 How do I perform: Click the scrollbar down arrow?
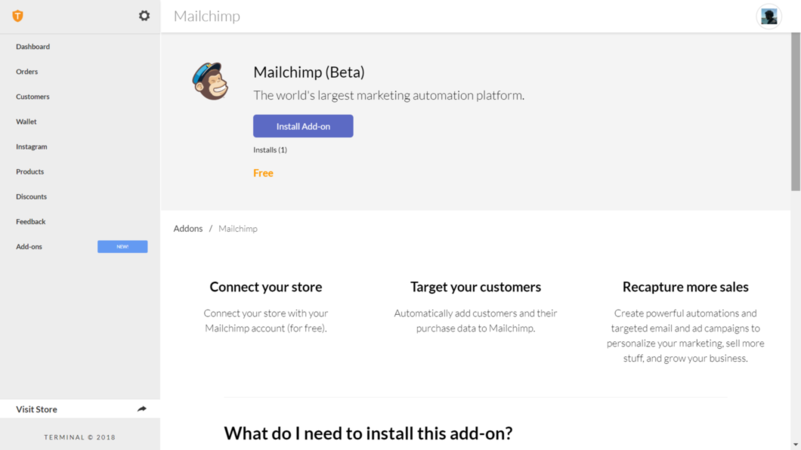[x=795, y=445]
